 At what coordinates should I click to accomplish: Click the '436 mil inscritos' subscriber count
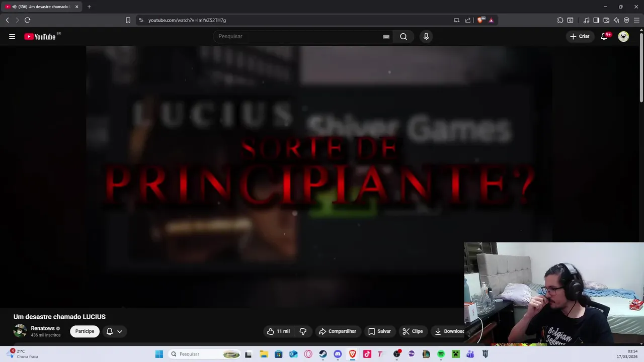pyautogui.click(x=46, y=335)
